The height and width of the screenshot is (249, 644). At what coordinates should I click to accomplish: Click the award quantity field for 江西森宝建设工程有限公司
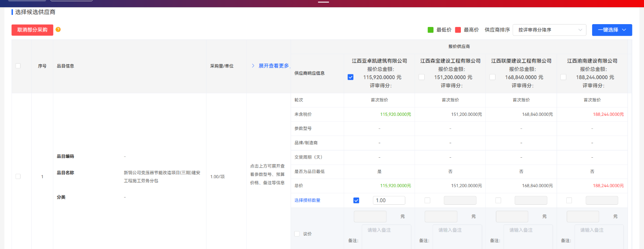pyautogui.click(x=460, y=200)
